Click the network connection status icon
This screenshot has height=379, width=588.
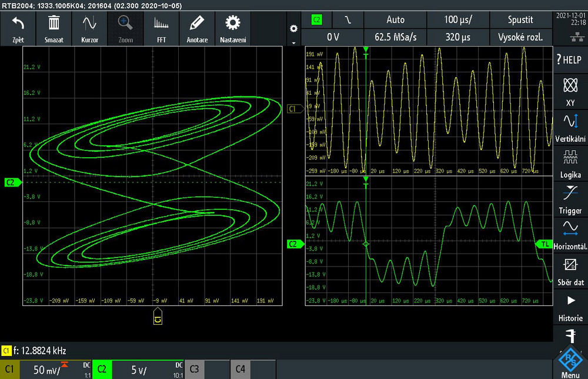pos(577,36)
